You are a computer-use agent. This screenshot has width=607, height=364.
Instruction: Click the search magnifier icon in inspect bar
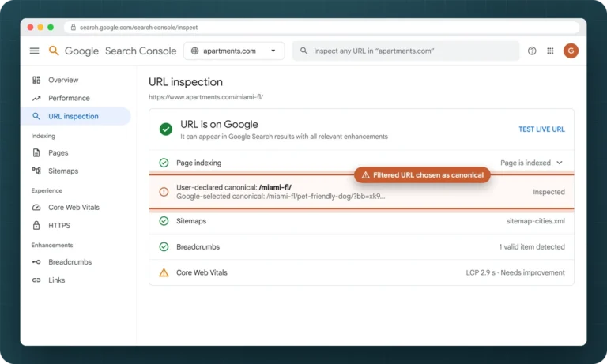[x=303, y=51]
